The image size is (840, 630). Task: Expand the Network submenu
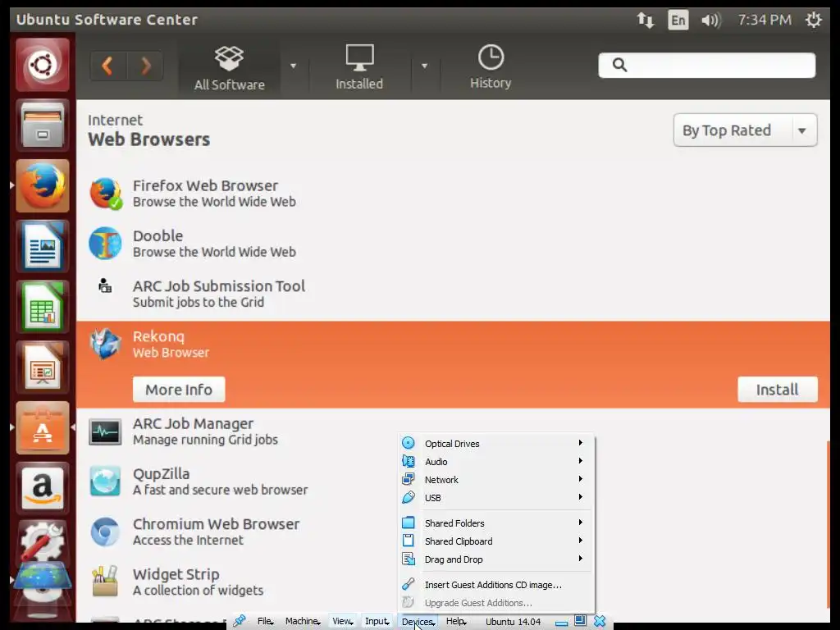(496, 480)
